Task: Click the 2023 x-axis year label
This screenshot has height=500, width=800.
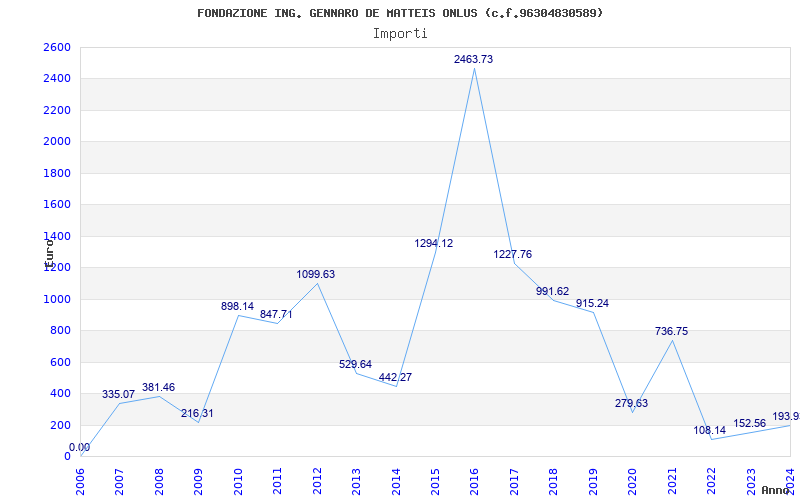Action: [x=751, y=481]
